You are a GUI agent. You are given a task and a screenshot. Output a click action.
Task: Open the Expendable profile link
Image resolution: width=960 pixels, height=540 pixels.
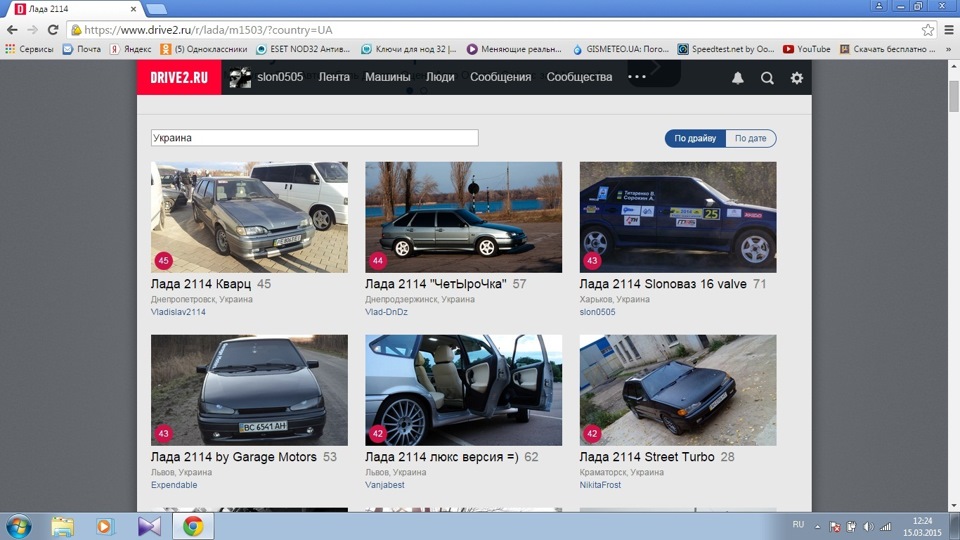(174, 484)
